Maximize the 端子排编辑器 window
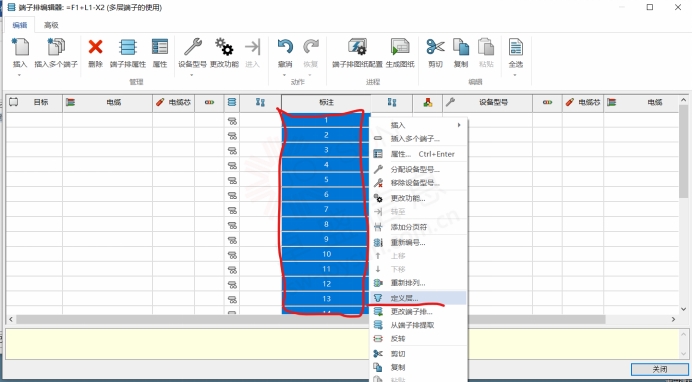The height and width of the screenshot is (382, 693). tap(650, 7)
